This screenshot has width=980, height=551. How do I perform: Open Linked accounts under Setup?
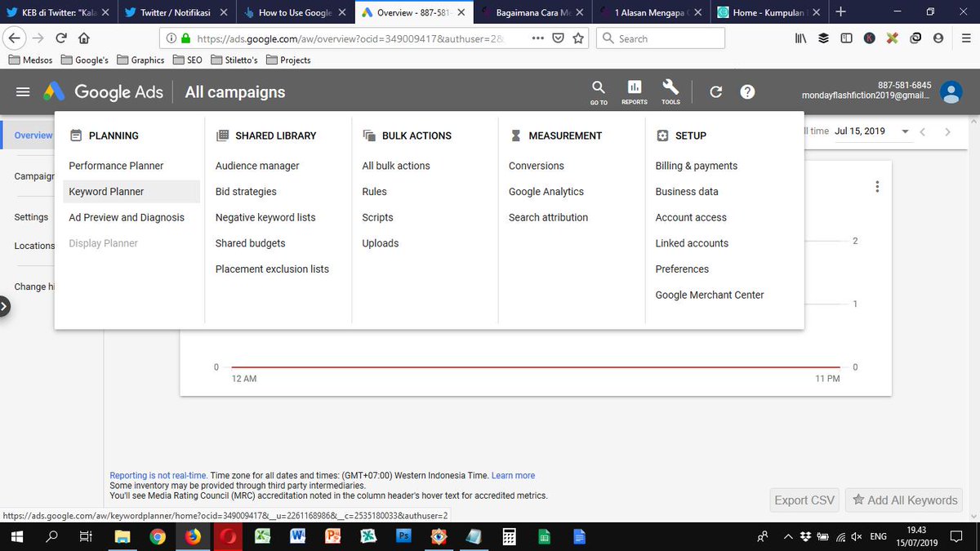pos(692,243)
